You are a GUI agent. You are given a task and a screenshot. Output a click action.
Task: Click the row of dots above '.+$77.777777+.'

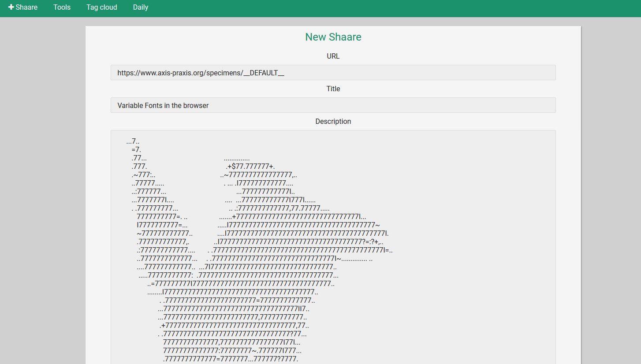coord(237,159)
